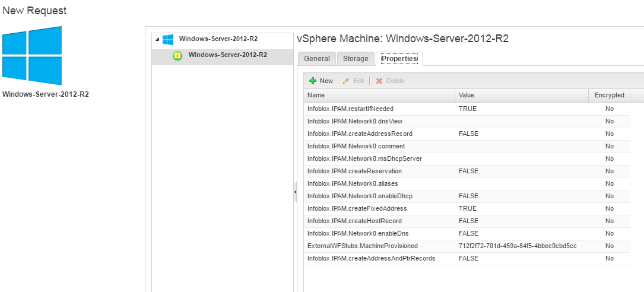The width and height of the screenshot is (644, 292).
Task: Select the child Windows-Server-2012-R2 machine node
Action: pos(227,55)
